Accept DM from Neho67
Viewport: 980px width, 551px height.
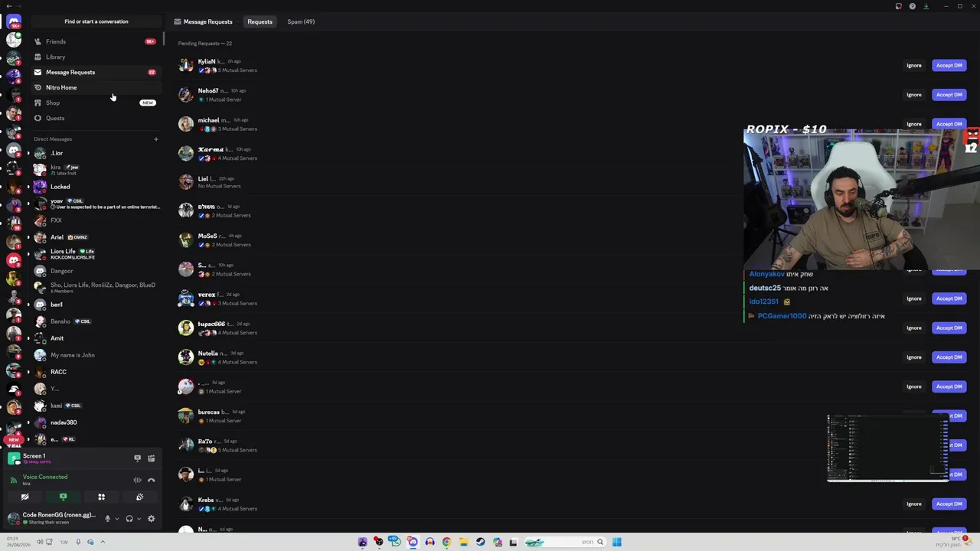pos(949,95)
